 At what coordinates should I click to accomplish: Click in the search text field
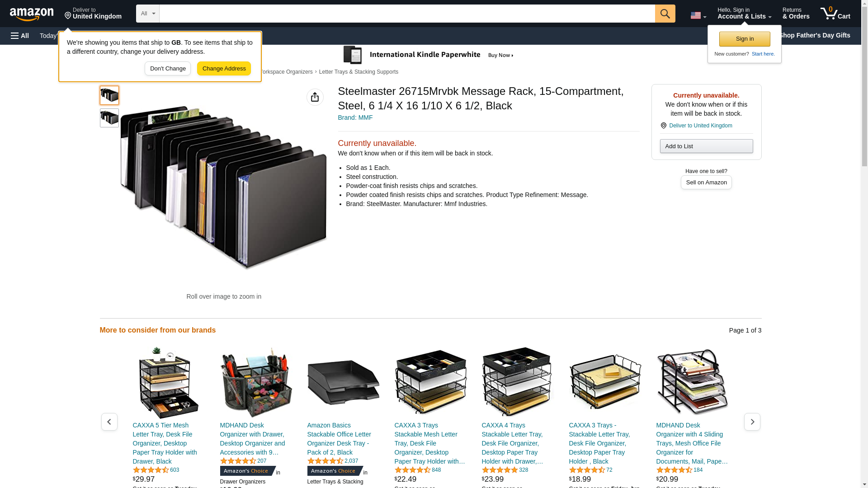point(407,14)
